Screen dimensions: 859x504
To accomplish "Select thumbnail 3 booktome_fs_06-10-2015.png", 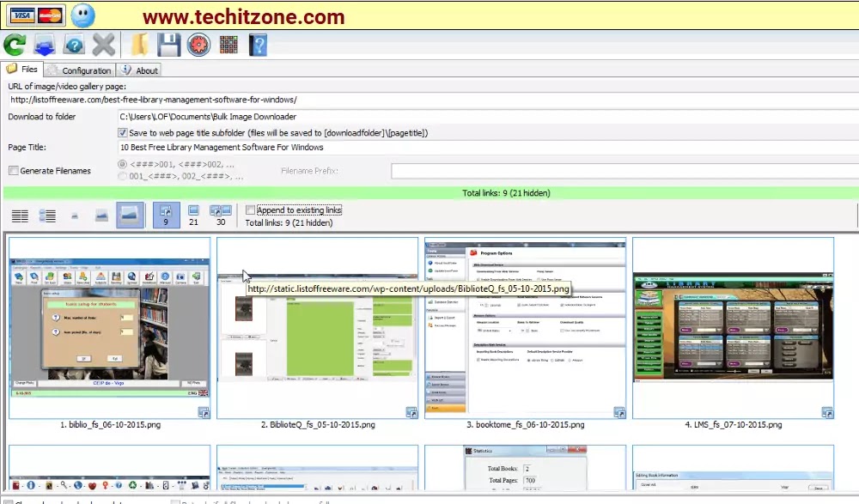I will pyautogui.click(x=526, y=328).
